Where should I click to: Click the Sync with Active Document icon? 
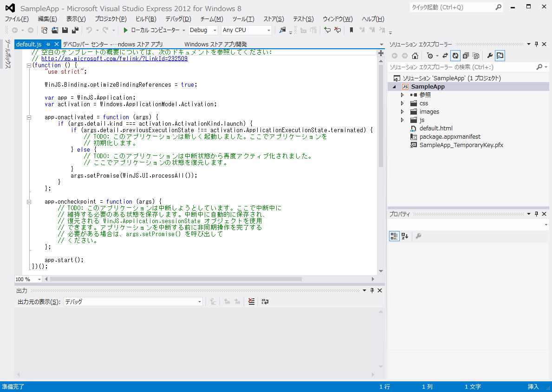(445, 56)
